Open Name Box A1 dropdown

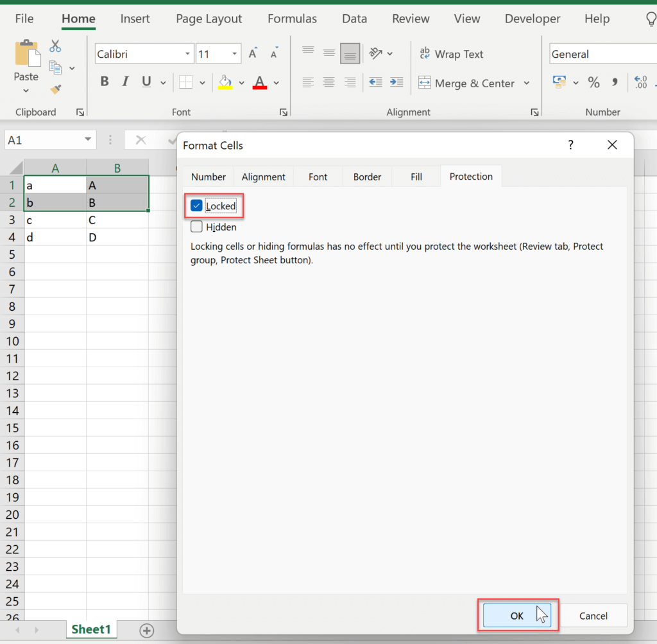pyautogui.click(x=87, y=139)
